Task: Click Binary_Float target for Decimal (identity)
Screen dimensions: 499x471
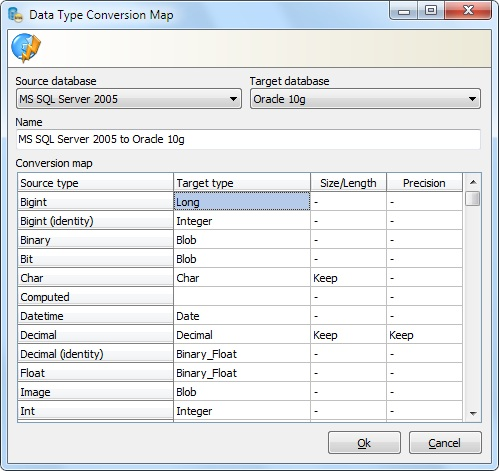Action: pyautogui.click(x=242, y=353)
